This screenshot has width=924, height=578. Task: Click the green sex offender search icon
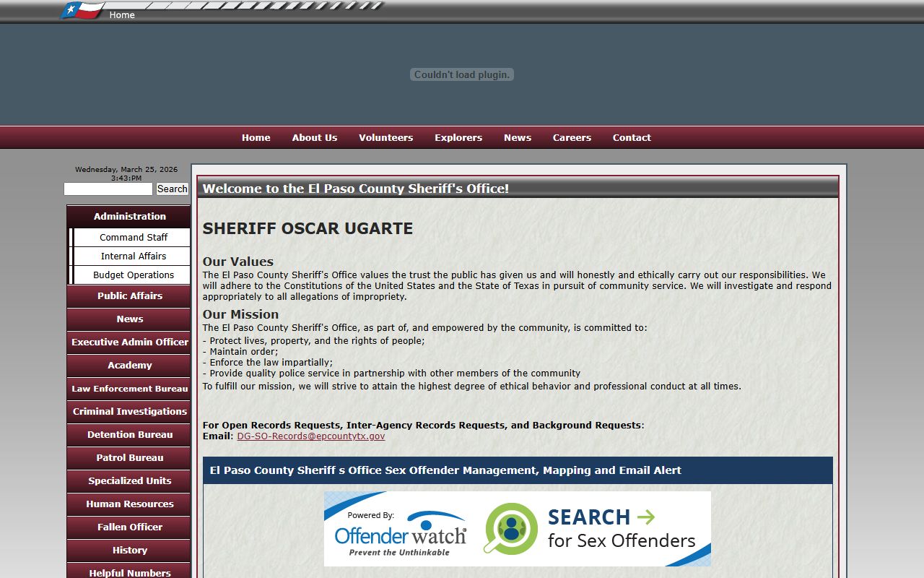pos(510,529)
